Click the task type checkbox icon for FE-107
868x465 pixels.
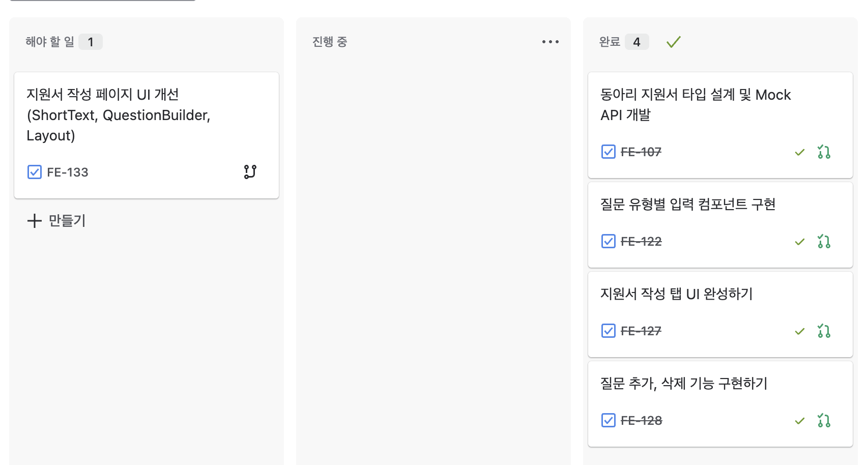pos(609,152)
